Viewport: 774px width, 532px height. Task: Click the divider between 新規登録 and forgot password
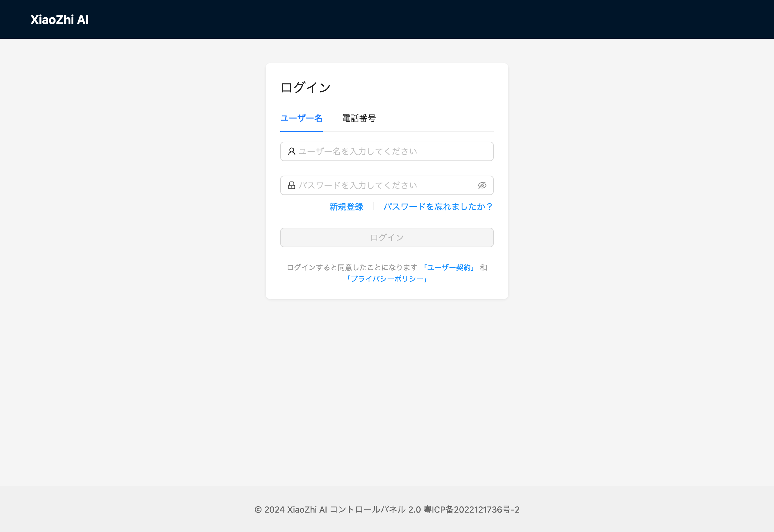coord(373,207)
